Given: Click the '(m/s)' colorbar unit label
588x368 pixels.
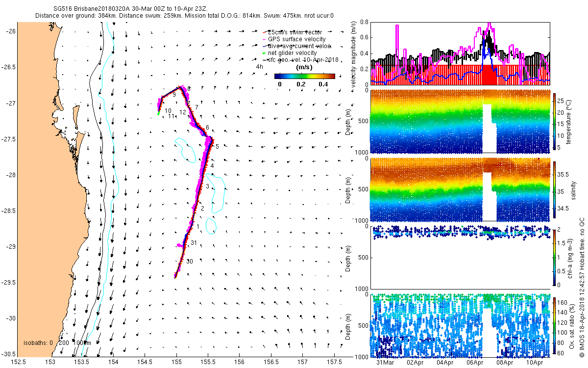Looking at the screenshot, I should (x=304, y=67).
